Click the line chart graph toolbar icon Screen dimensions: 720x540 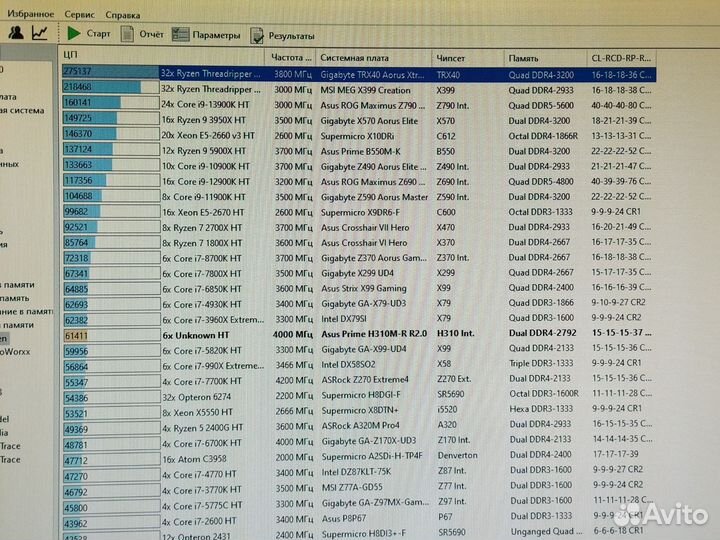coord(40,33)
